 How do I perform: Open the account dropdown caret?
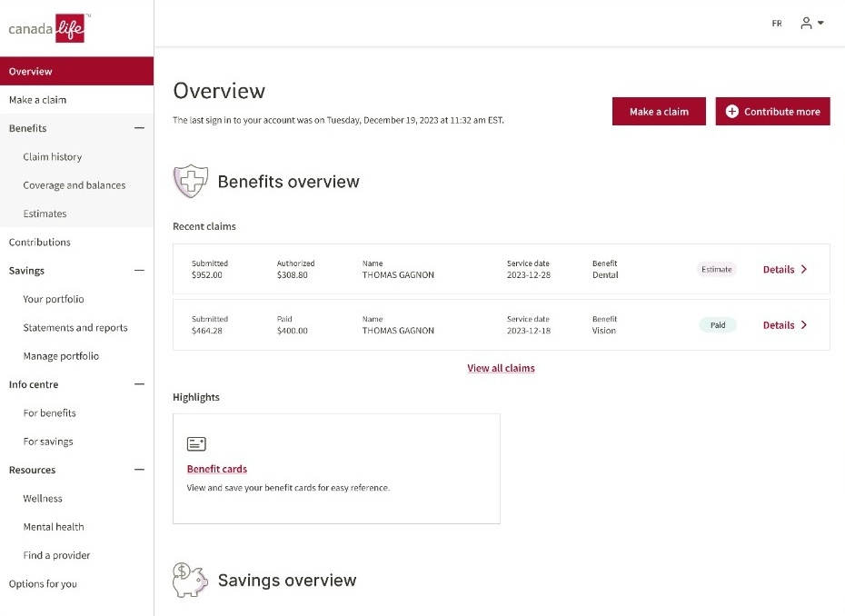click(x=820, y=23)
